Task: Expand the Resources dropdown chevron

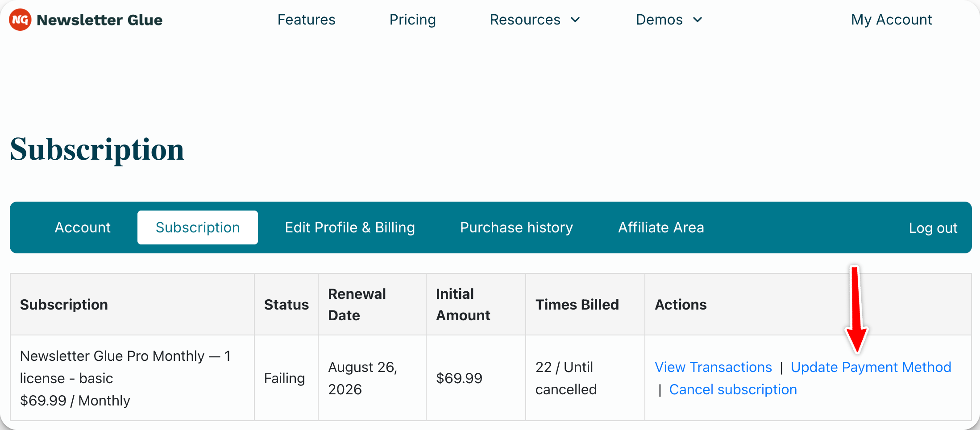Action: coord(575,20)
